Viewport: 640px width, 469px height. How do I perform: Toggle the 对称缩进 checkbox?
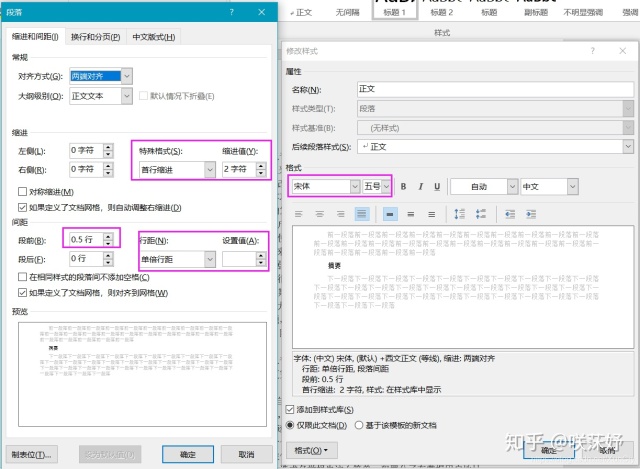[22, 191]
